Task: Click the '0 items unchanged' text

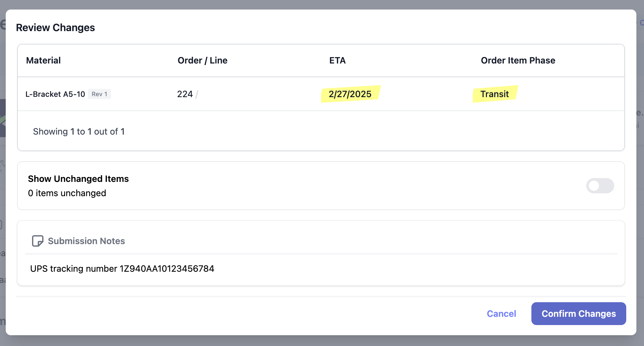Action: coord(67,193)
